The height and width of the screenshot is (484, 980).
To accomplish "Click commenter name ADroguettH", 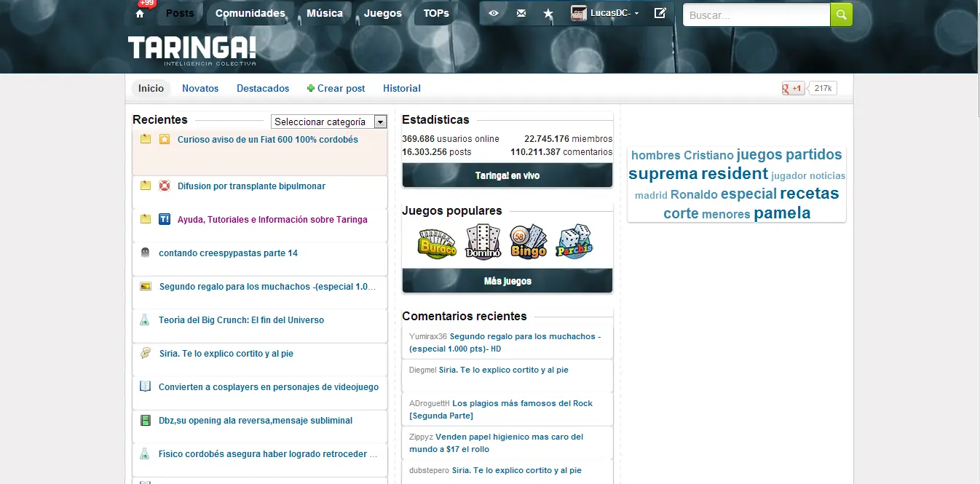I will click(430, 403).
